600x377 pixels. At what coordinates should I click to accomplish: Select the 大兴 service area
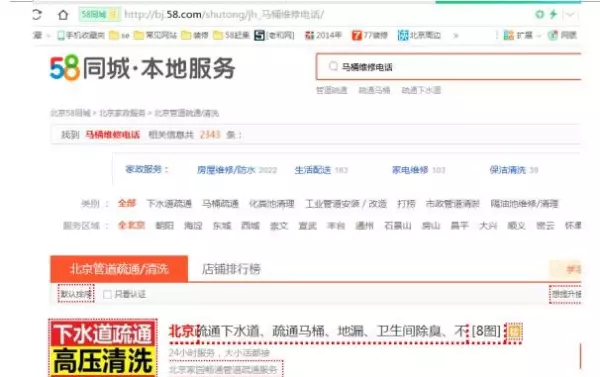coord(488,225)
